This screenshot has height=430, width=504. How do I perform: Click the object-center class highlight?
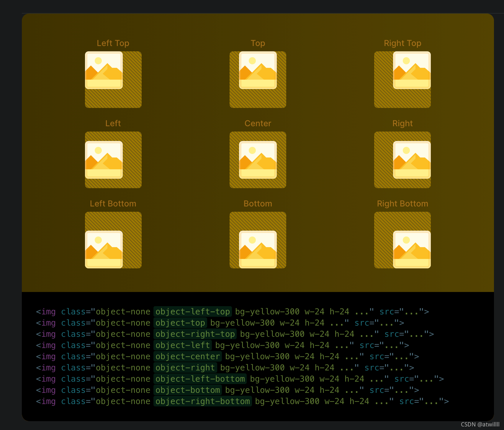[187, 356]
